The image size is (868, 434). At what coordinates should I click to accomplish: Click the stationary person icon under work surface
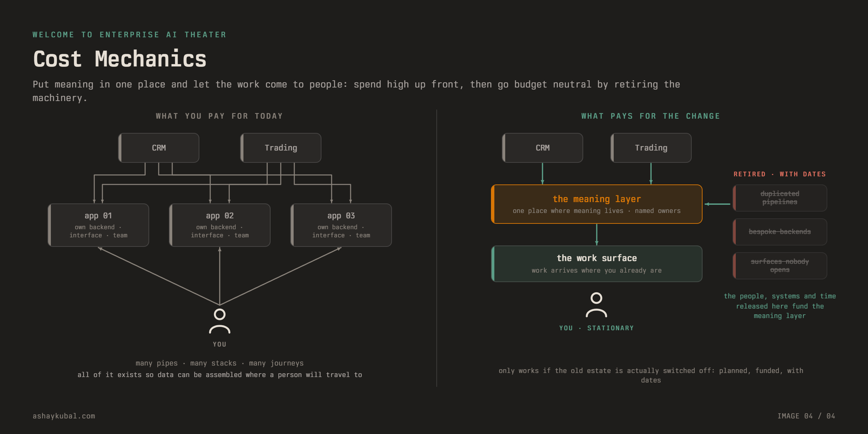coord(596,305)
